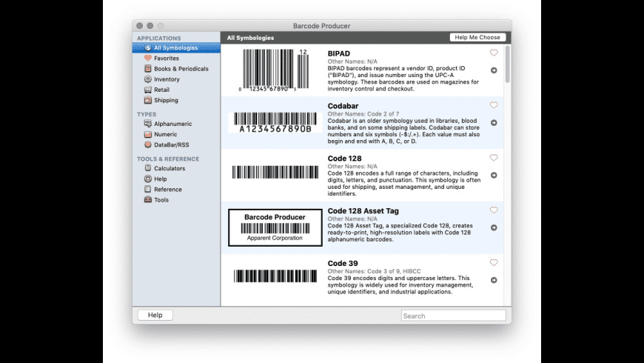Click the Inventory gear icon
Screen dimensions: 644x363
(148, 79)
